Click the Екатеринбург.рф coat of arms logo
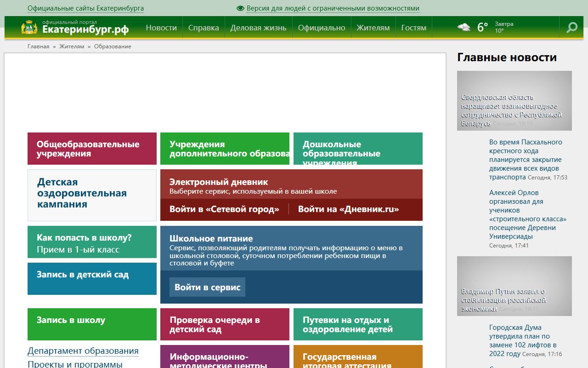The image size is (588, 368). pyautogui.click(x=29, y=28)
